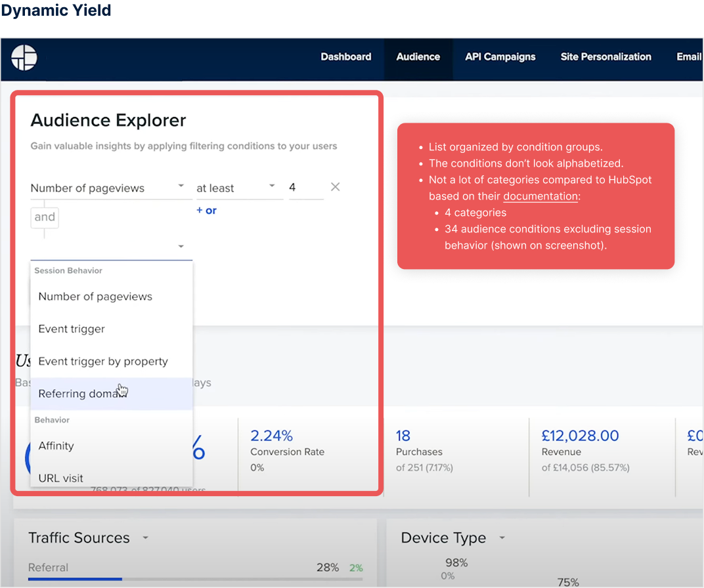The width and height of the screenshot is (704, 588).
Task: Open the Dashboard tab
Action: click(x=345, y=57)
